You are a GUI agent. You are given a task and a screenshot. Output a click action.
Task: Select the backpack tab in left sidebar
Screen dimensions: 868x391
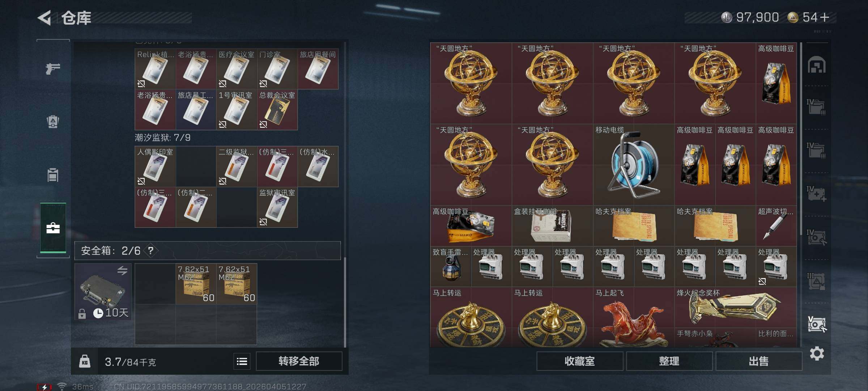click(53, 122)
